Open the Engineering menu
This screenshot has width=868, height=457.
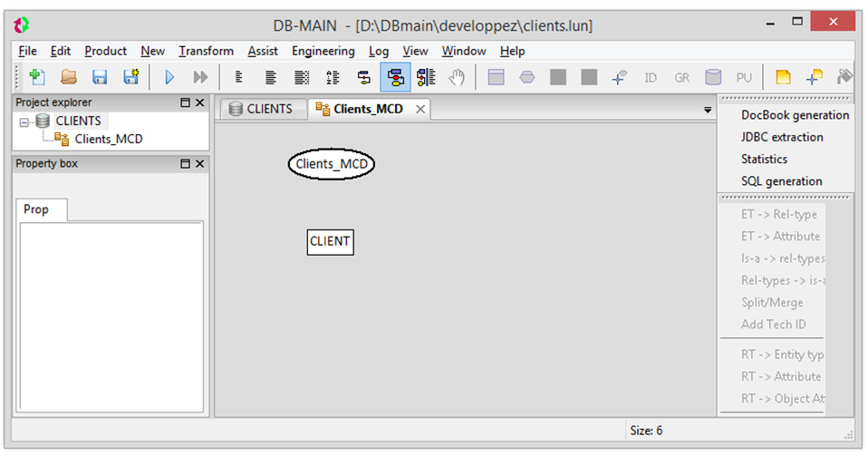(x=323, y=51)
